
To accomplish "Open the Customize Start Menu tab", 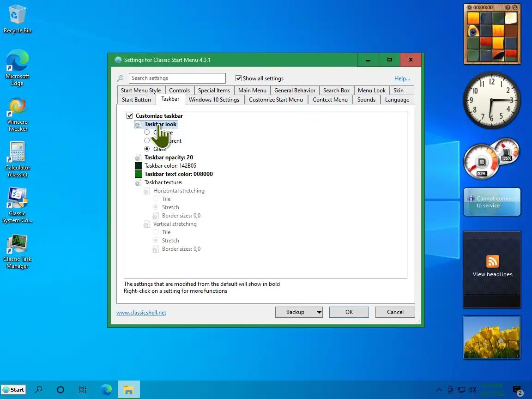I will (276, 99).
